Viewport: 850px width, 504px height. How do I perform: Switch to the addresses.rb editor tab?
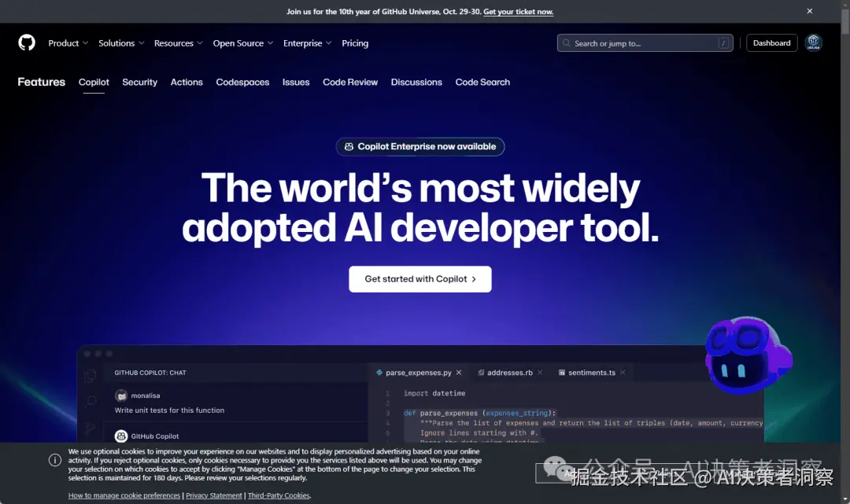(x=509, y=373)
